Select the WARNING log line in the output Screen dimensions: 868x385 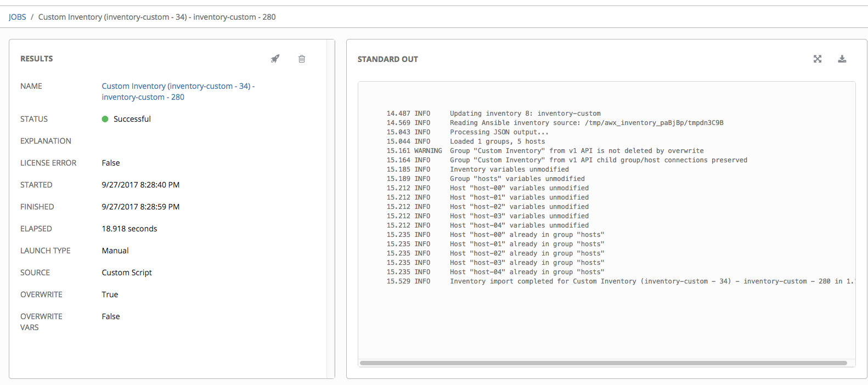[576, 151]
